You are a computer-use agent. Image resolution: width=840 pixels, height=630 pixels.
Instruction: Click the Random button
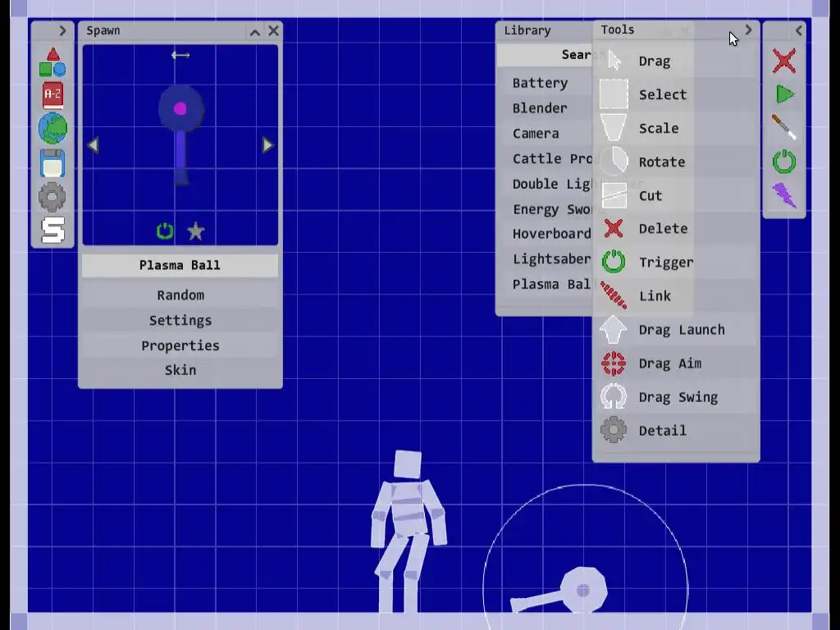pyautogui.click(x=180, y=295)
